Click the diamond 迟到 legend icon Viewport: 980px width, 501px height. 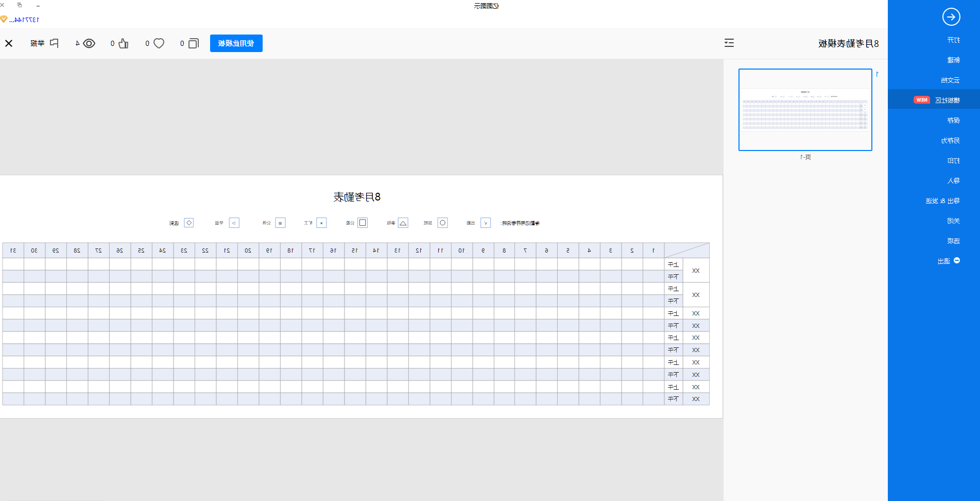pyautogui.click(x=189, y=223)
